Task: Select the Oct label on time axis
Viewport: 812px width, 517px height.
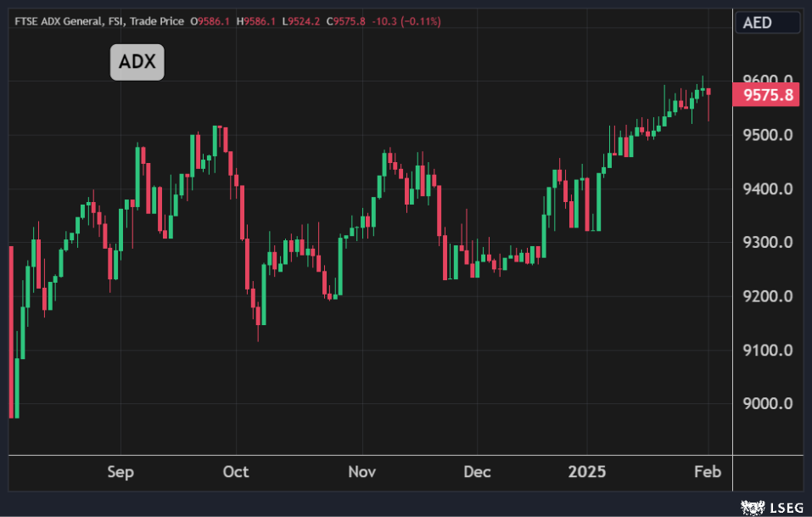Action: pos(236,471)
